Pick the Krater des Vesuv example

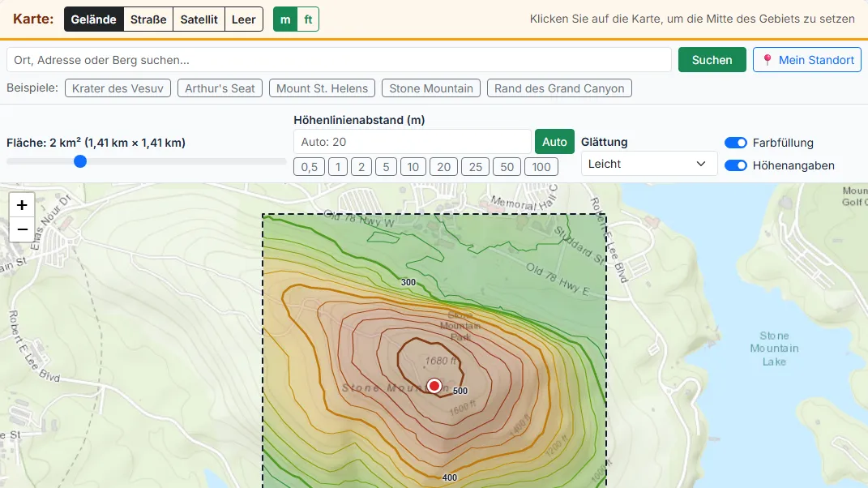[118, 88]
